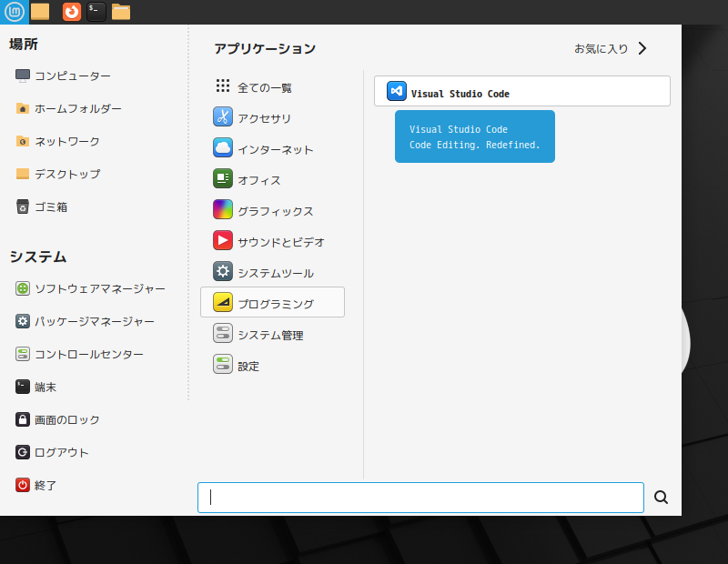This screenshot has height=564, width=728.
Task: Focus the application search field
Action: click(x=420, y=498)
